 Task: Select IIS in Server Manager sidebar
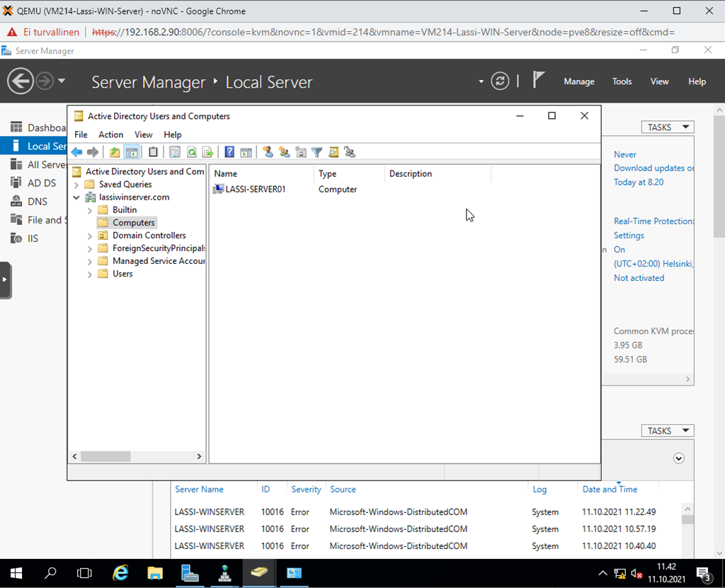(33, 238)
